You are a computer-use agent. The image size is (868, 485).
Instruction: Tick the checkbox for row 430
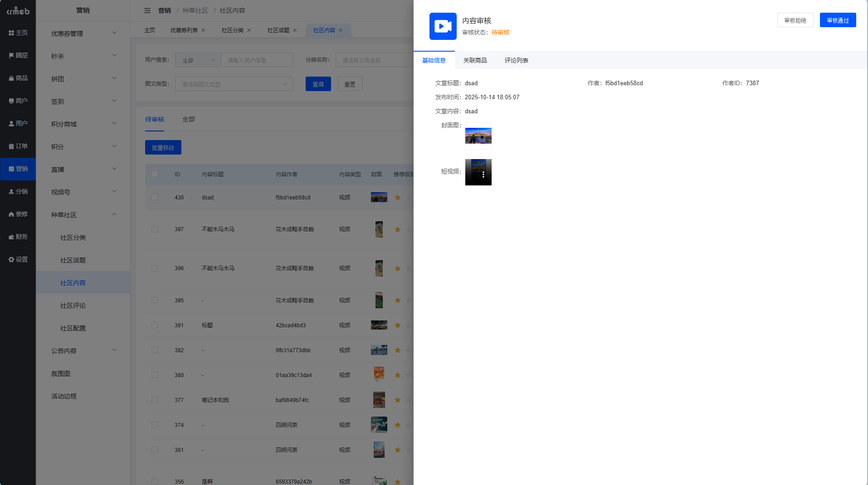[155, 197]
